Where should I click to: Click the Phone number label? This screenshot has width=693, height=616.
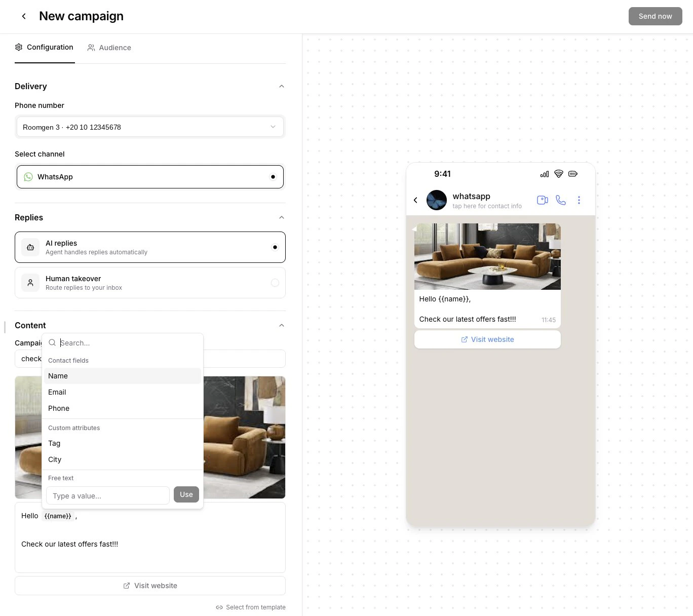pos(40,105)
